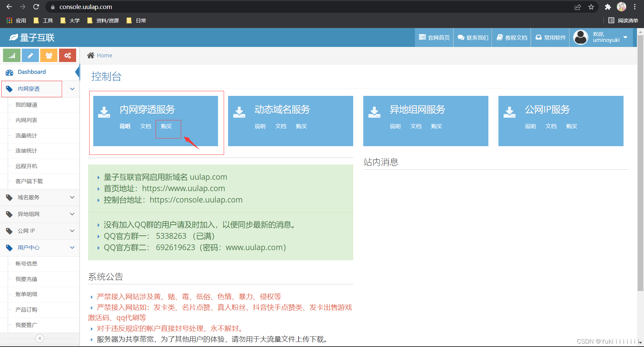Click the download icon on 内网穿透服务 card
Viewport: 644px width, 347px height.
click(x=104, y=112)
